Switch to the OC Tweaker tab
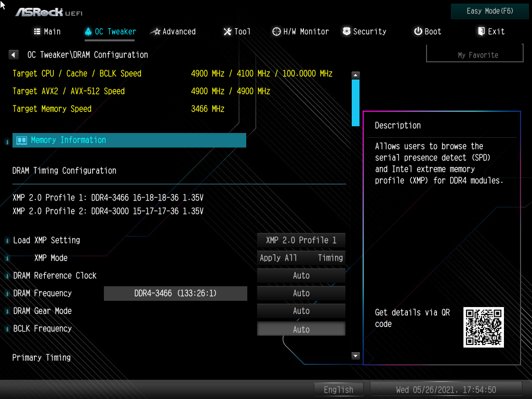This screenshot has height=399, width=532. (109, 31)
